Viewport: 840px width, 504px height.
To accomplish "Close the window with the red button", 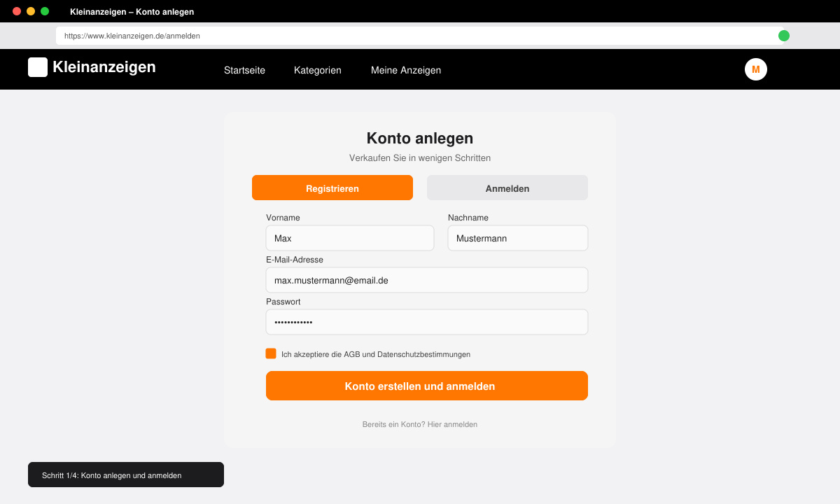I will (x=17, y=11).
